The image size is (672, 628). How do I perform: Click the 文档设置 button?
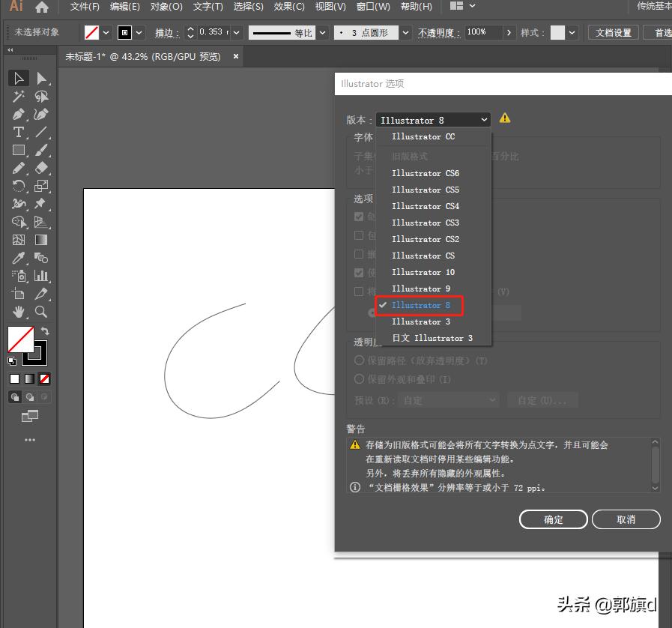click(x=614, y=32)
